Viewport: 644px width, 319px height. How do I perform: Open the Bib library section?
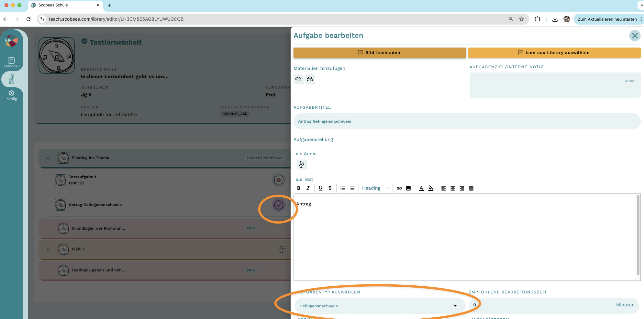(12, 79)
